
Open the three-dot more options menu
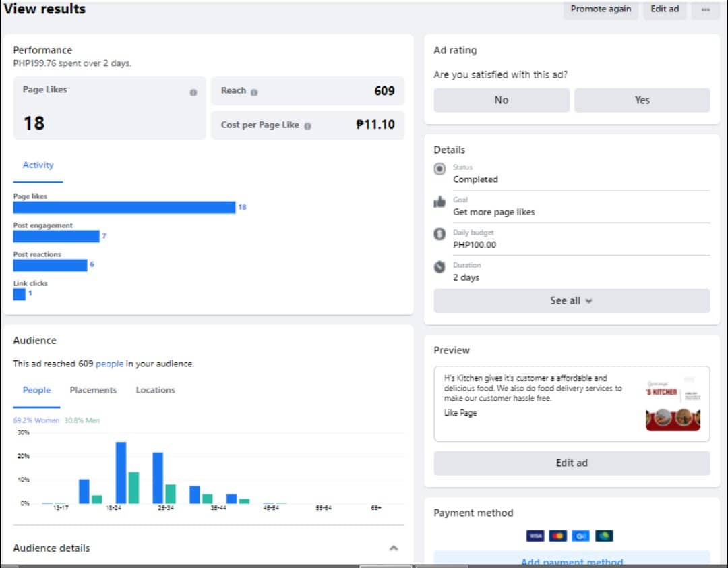[705, 9]
